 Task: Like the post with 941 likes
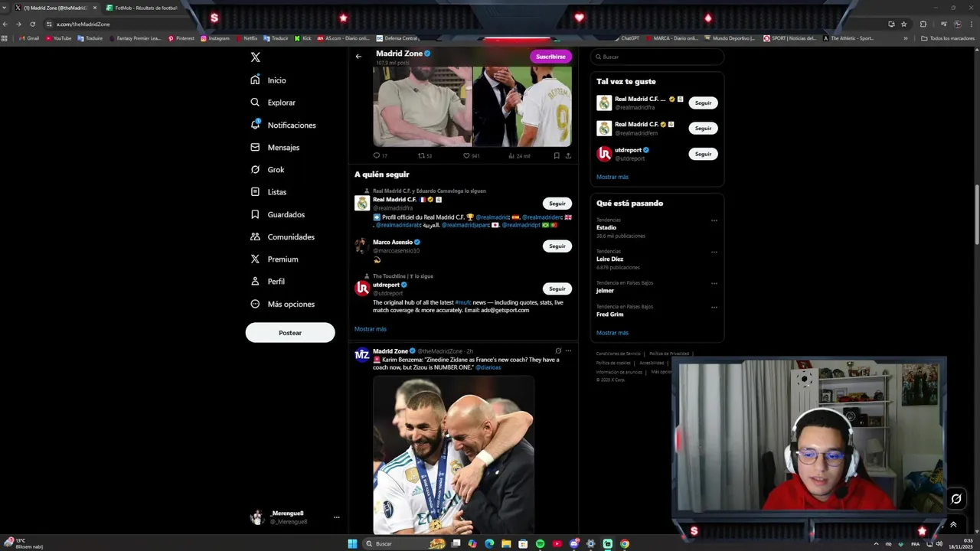[x=466, y=155]
